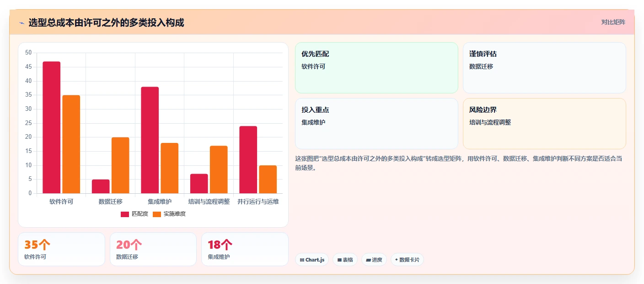Viewport: 644px width, 284px height.
Task: Click the red 匹配度 bar for 数据迁移
Action: 101,186
